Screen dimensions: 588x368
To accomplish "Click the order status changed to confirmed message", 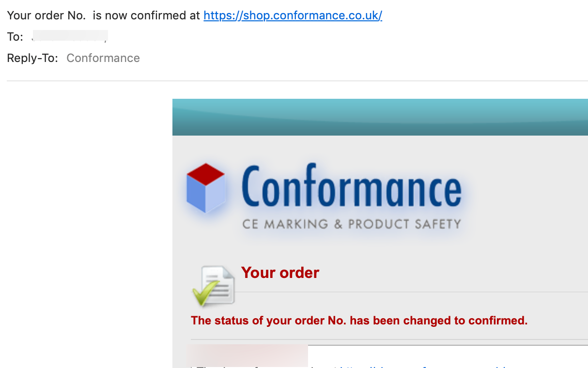I will click(359, 321).
